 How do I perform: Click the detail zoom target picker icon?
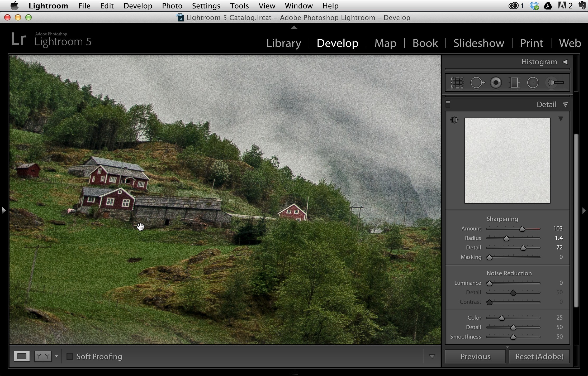click(x=454, y=120)
